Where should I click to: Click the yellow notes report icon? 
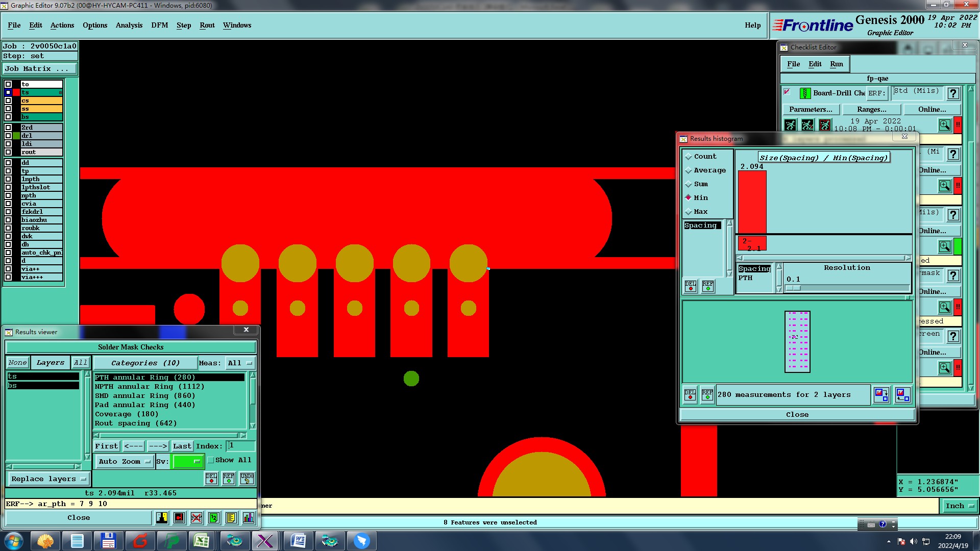coord(231,518)
